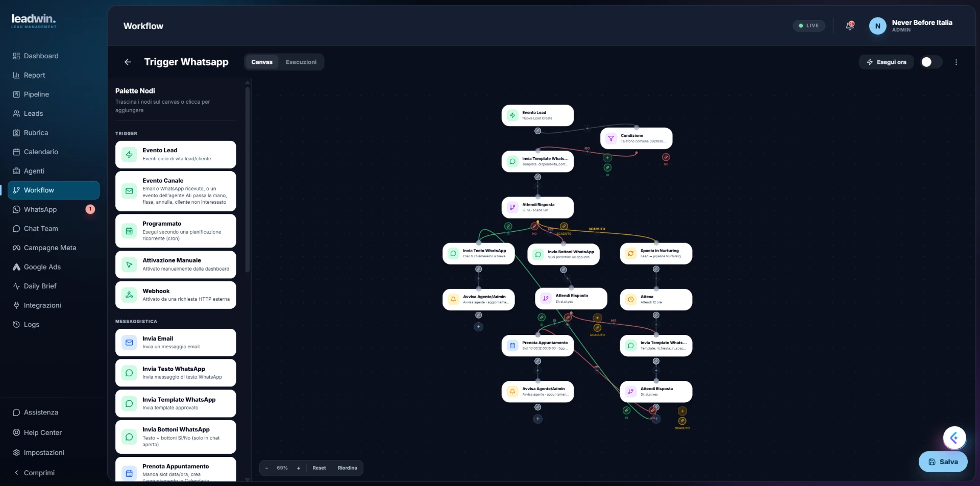This screenshot has height=486, width=980.
Task: Open the notifications bell
Action: (x=850, y=26)
